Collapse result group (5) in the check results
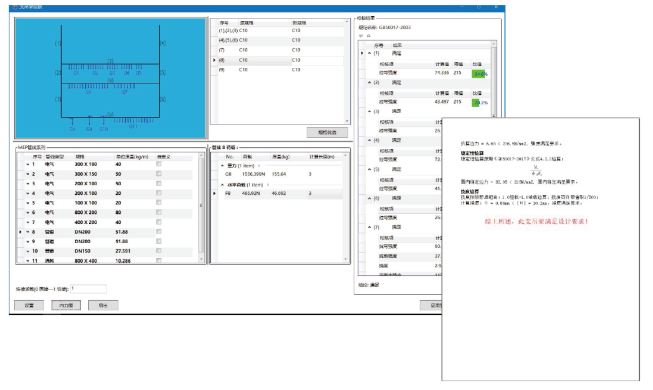 click(369, 169)
